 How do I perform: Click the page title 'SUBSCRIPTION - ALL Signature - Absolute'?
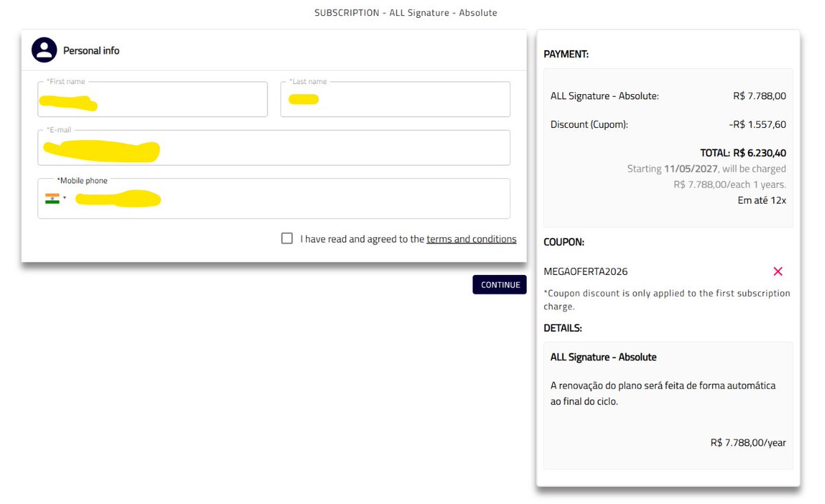coord(406,13)
